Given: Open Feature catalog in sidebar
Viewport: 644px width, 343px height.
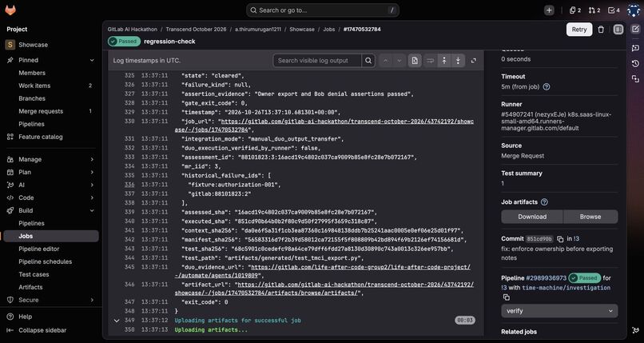Looking at the screenshot, I should point(40,137).
